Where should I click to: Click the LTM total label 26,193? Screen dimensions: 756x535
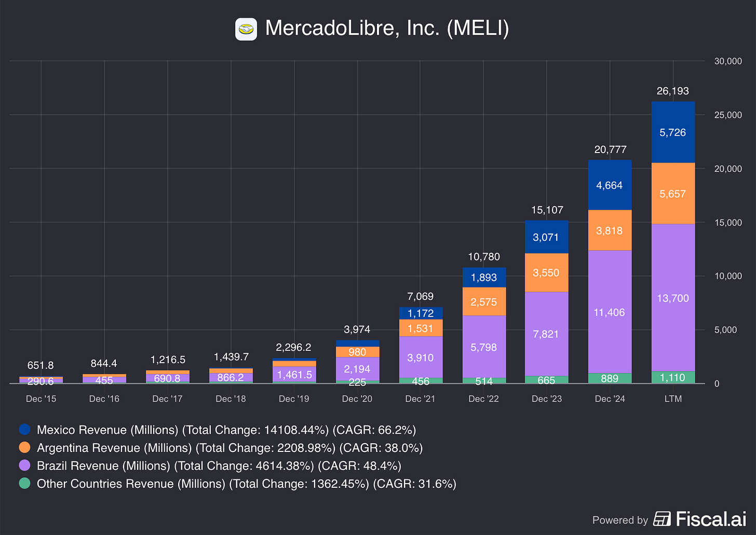(673, 91)
